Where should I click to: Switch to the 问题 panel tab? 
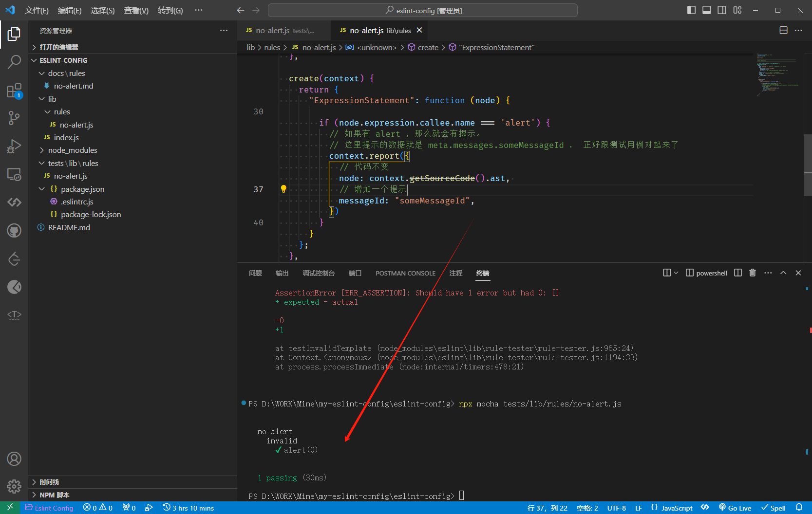pyautogui.click(x=255, y=273)
